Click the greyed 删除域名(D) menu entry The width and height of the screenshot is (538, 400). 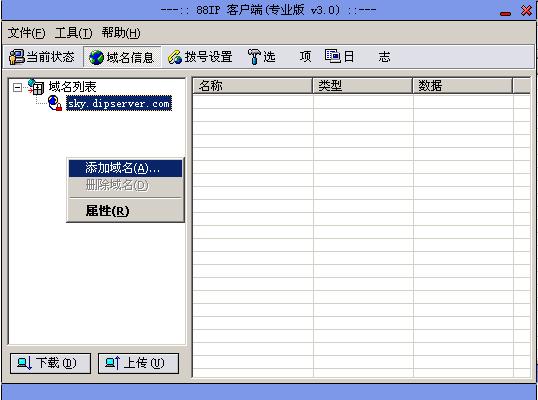tap(125, 185)
